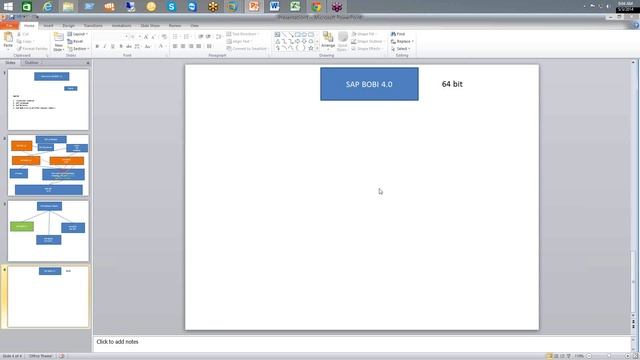The image size is (640, 360).
Task: Open the Section dropdown
Action: point(78,49)
